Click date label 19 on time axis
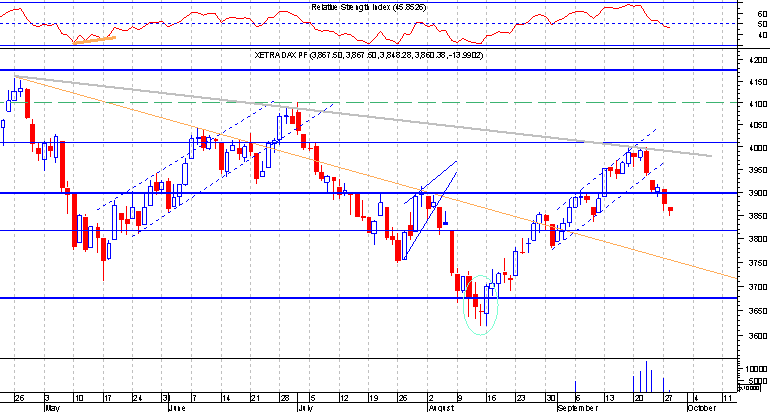 pos(374,398)
